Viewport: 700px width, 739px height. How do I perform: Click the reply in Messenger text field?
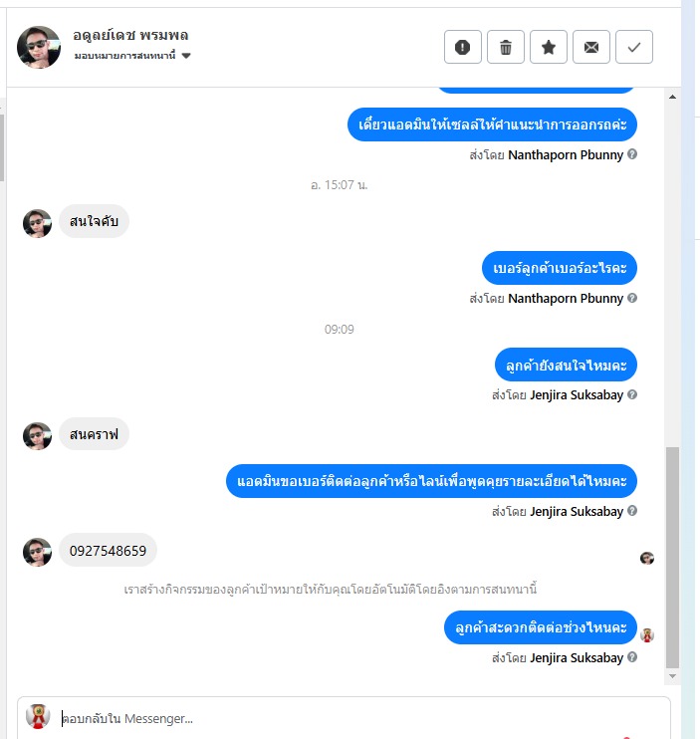(x=362, y=719)
